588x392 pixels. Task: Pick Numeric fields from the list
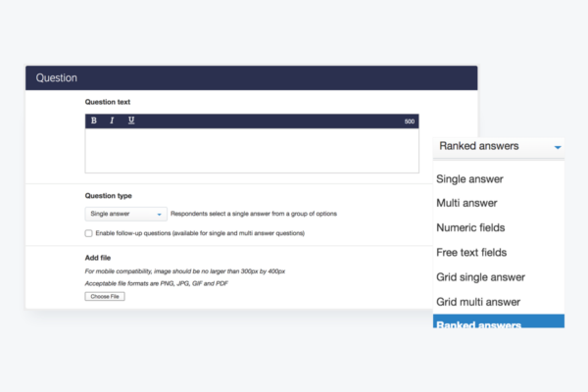click(x=470, y=227)
